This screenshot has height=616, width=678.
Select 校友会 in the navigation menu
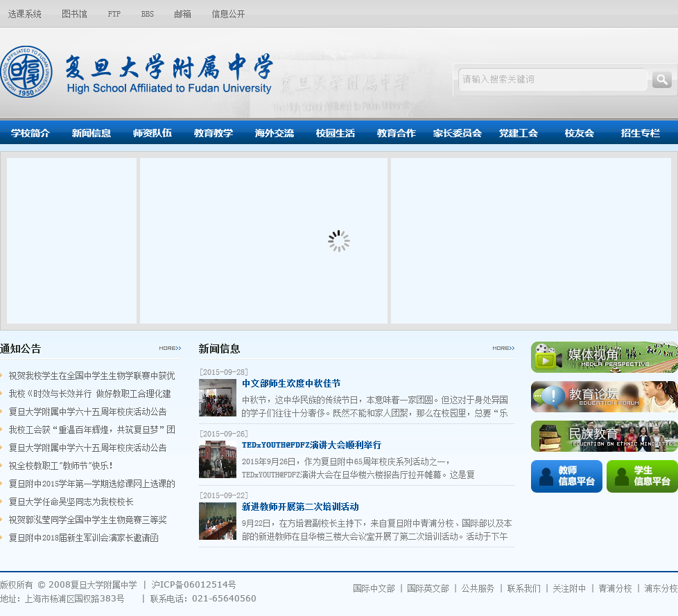click(579, 133)
